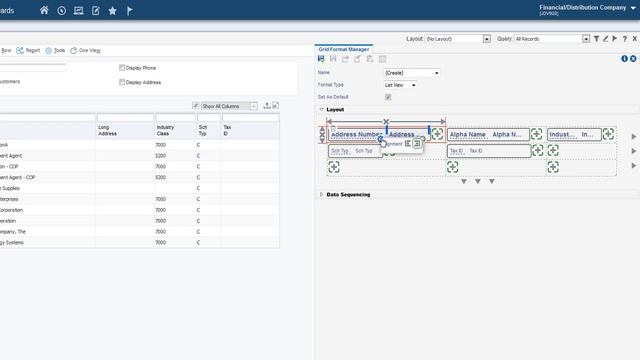Select the Industry layout cell

pos(574,134)
